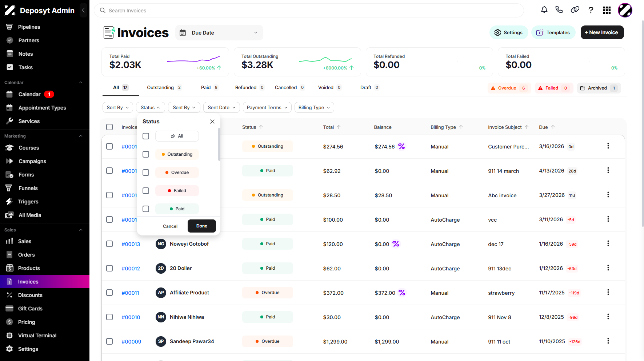Open the notifications bell
The width and height of the screenshot is (644, 361).
(544, 10)
